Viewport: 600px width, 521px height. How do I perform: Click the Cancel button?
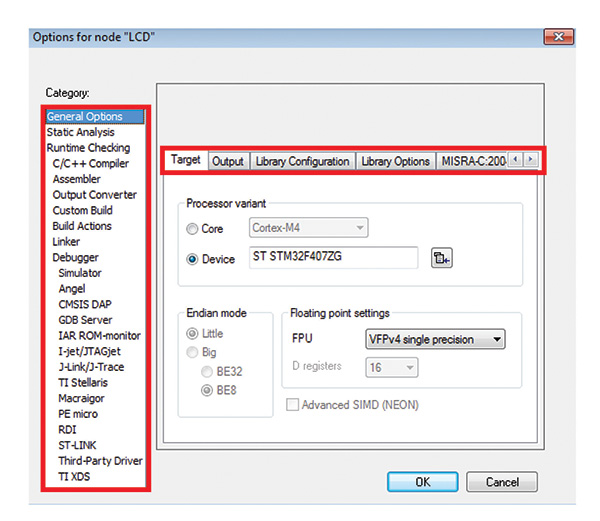coord(502,481)
